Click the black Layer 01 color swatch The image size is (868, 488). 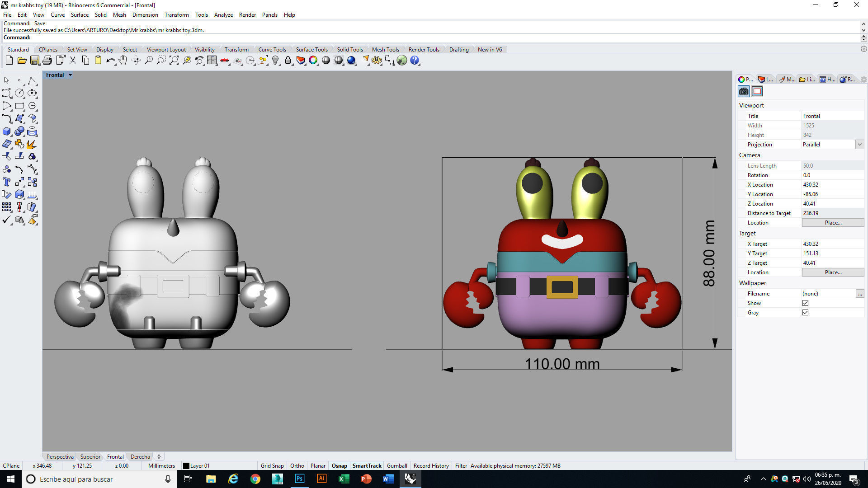click(186, 466)
